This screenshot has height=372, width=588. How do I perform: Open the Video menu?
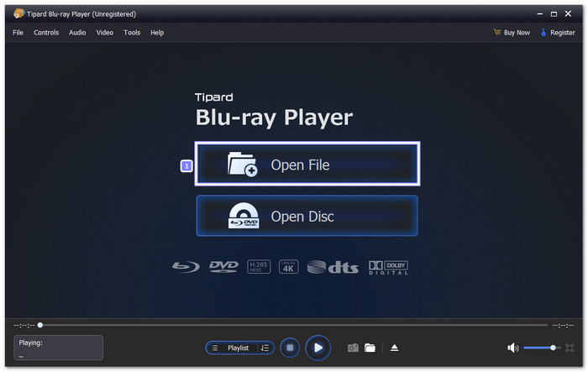tap(105, 33)
